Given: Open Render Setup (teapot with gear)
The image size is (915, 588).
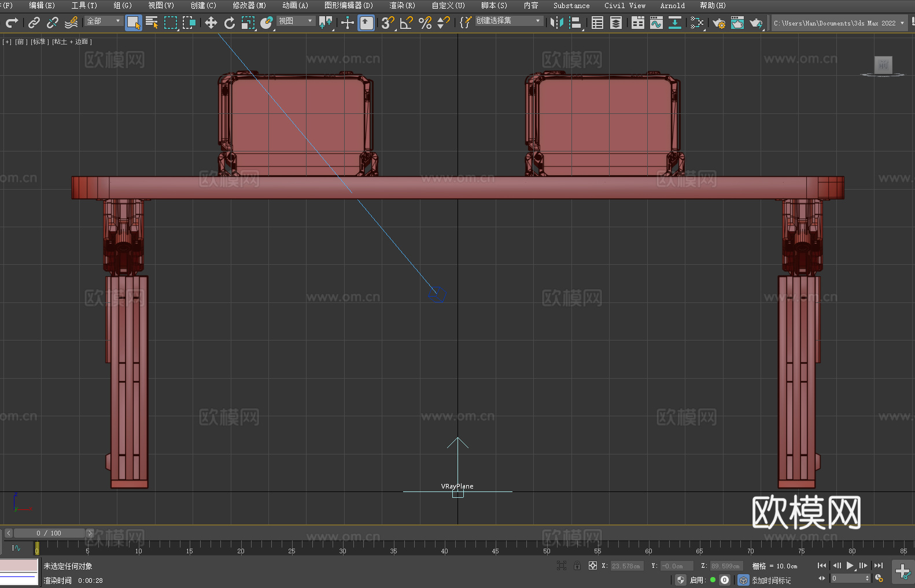Looking at the screenshot, I should [719, 23].
